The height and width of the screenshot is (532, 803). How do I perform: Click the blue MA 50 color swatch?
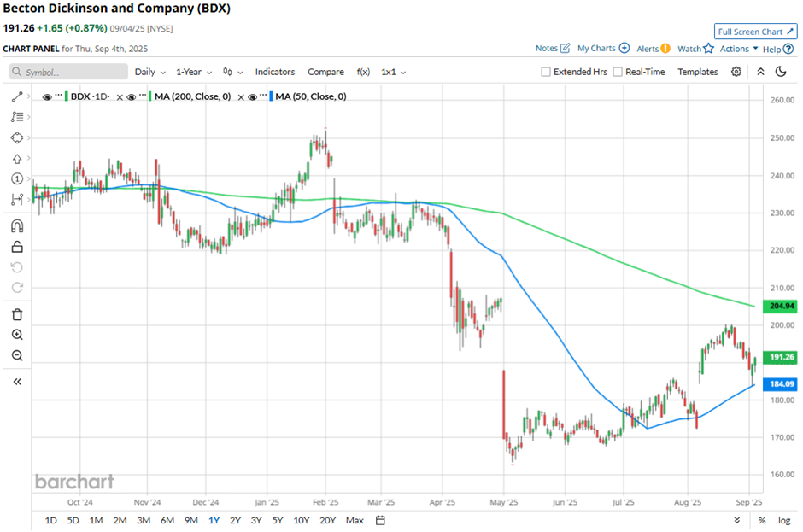pyautogui.click(x=271, y=96)
